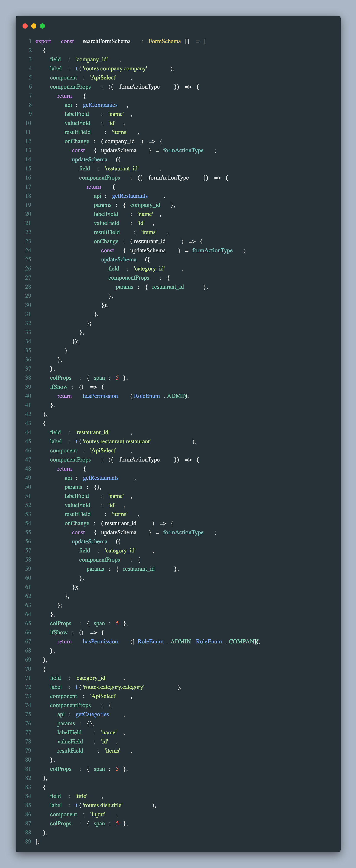Select the export keyword on line 1
356x868 pixels.
click(43, 41)
